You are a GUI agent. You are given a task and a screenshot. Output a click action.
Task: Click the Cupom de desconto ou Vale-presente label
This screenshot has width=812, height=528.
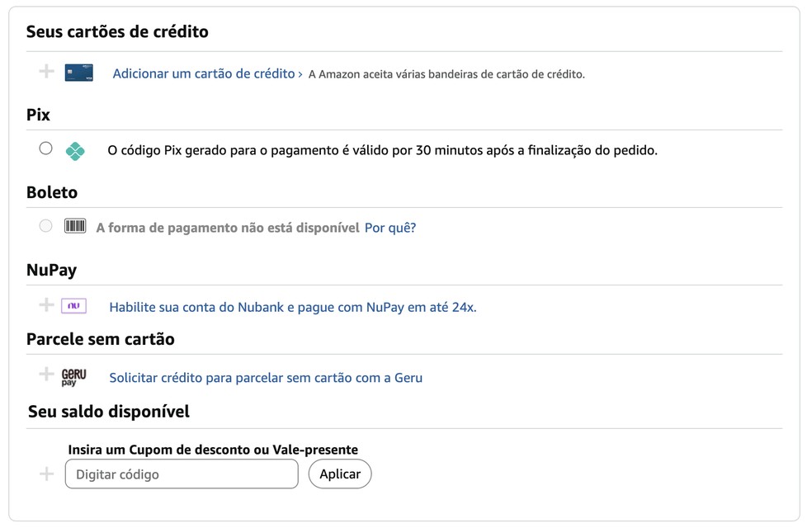tap(213, 449)
